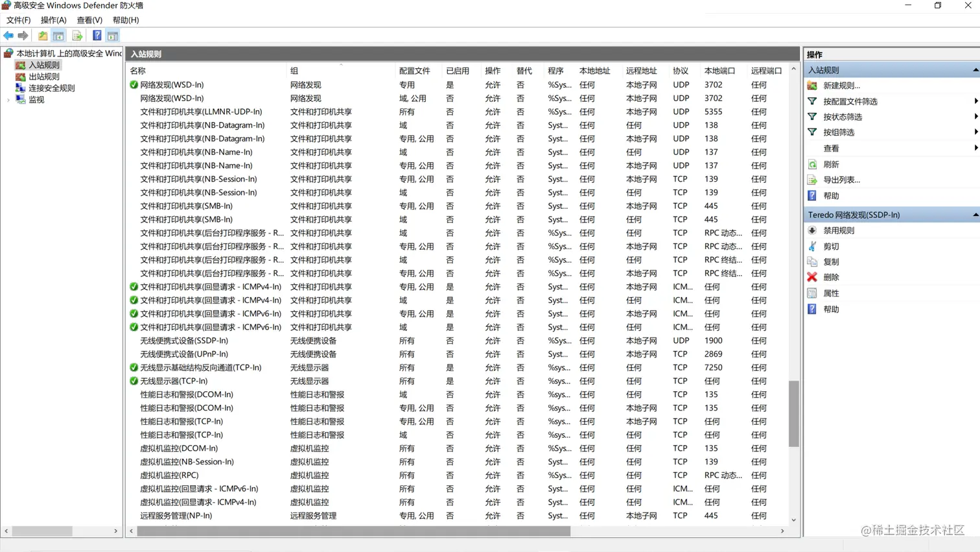Select 出站规则 in the left tree
This screenshot has width=980, height=552.
point(43,77)
